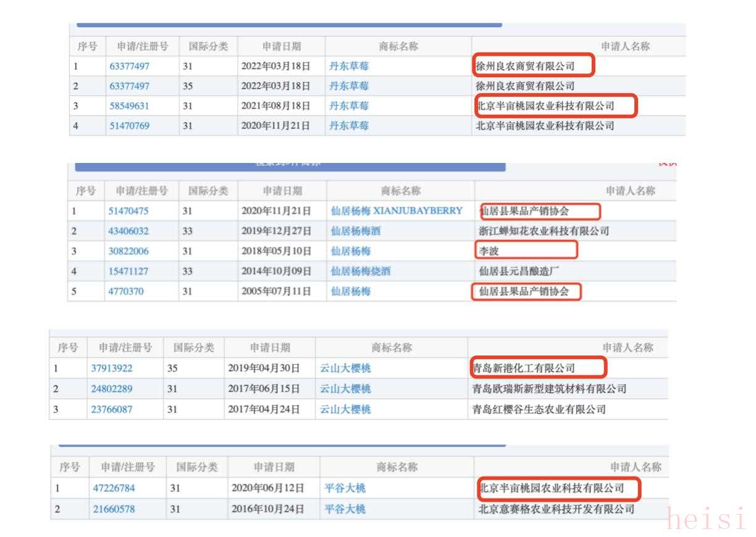Open the 仙居杨梅烧酒 trademark link
This screenshot has width=756, height=537.
(361, 271)
